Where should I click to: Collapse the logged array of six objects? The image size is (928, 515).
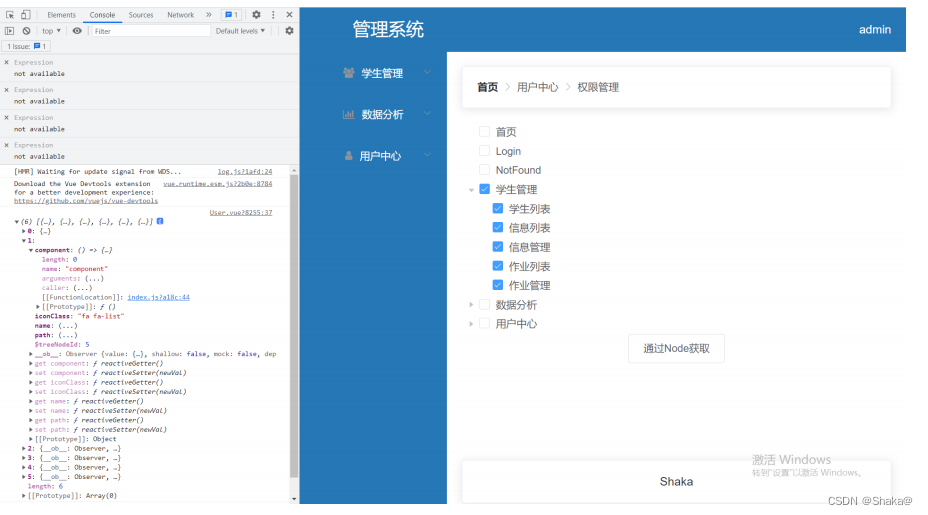(17, 221)
